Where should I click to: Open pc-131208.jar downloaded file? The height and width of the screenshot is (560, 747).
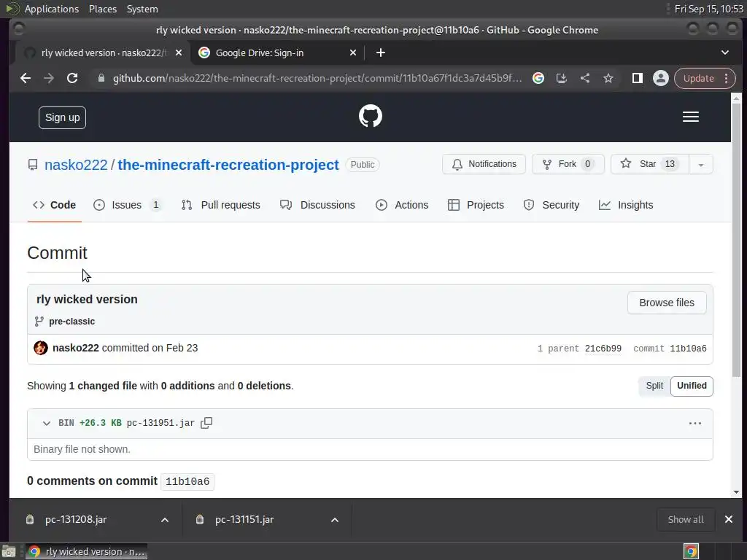pos(76,519)
